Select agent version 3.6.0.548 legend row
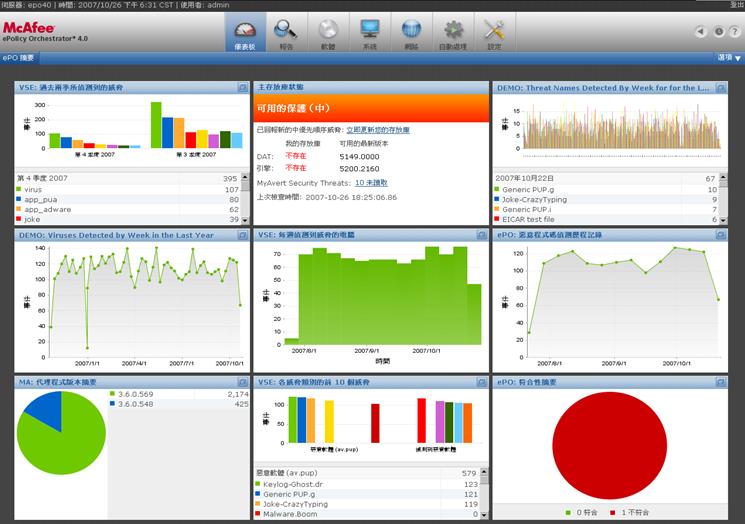Image resolution: width=745 pixels, height=524 pixels. pos(179,404)
